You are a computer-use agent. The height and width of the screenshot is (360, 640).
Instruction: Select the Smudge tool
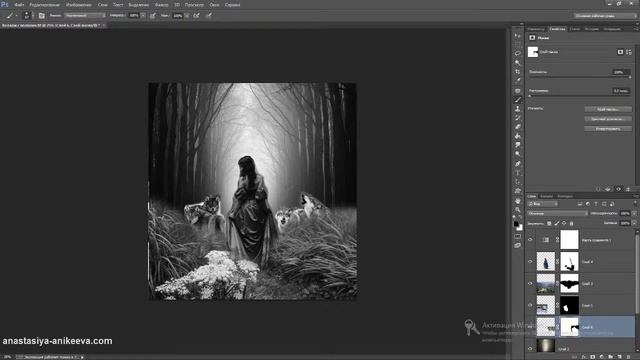(x=518, y=144)
